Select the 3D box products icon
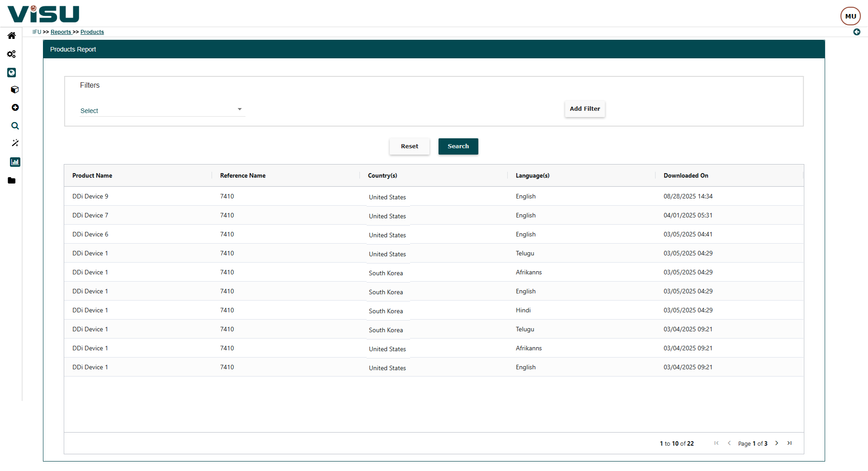Viewport: 868px width, 471px height. [x=15, y=90]
